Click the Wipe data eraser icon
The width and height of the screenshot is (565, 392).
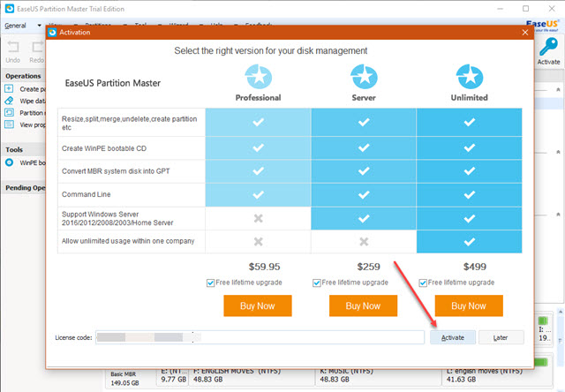[x=9, y=101]
